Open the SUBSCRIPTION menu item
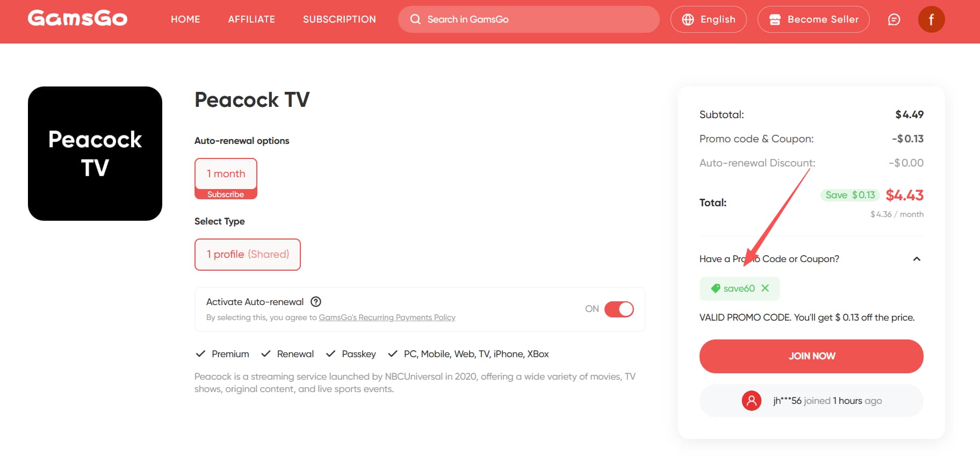 pyautogui.click(x=340, y=19)
